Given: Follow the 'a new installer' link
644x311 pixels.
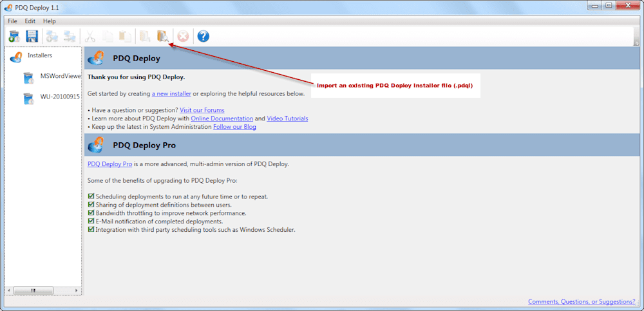Looking at the screenshot, I should tap(171, 93).
